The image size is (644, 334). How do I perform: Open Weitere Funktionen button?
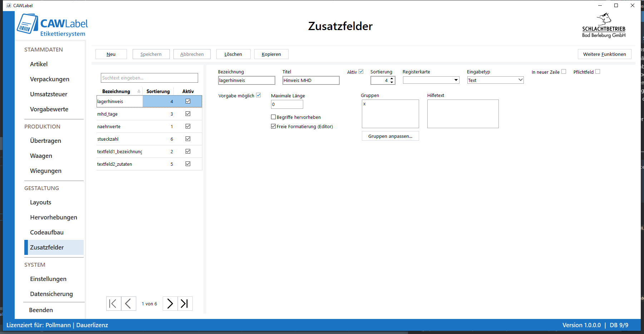604,54
